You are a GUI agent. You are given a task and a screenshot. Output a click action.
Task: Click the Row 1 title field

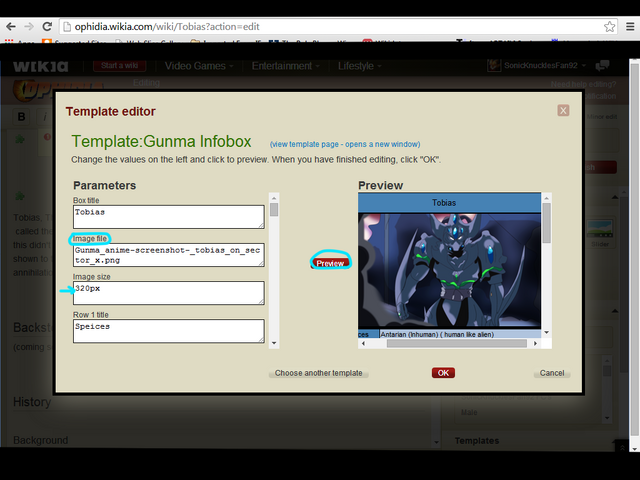pyautogui.click(x=169, y=331)
